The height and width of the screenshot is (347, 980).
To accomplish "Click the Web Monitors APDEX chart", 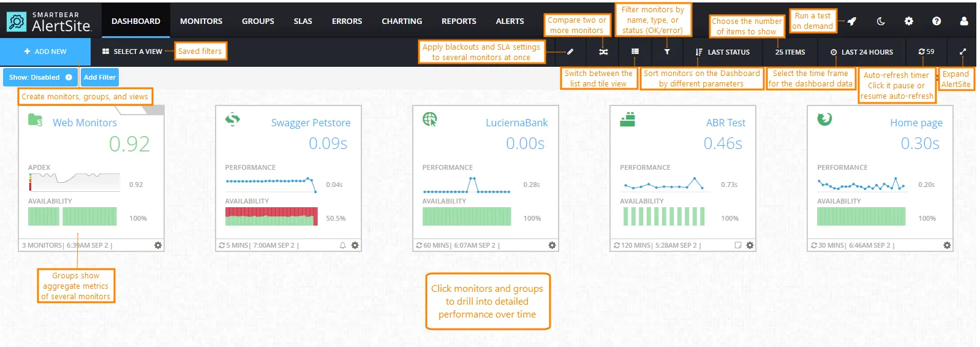I will coord(74,182).
